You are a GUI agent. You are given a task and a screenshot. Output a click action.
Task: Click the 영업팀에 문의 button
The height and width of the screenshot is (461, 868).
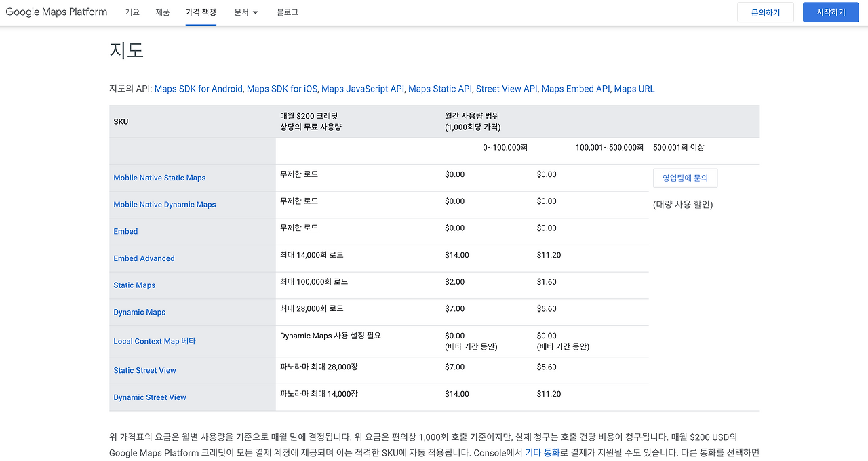(685, 178)
